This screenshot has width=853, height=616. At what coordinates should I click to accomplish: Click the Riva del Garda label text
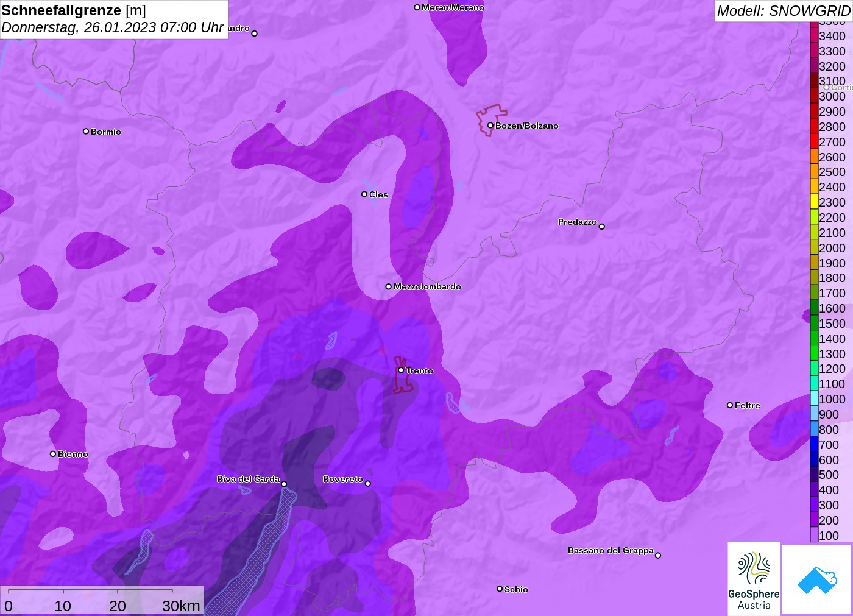pyautogui.click(x=248, y=479)
